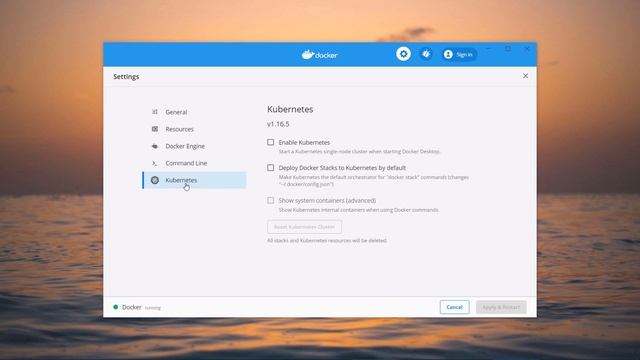The width and height of the screenshot is (640, 360).
Task: Go to Resources settings
Action: pyautogui.click(x=194, y=129)
